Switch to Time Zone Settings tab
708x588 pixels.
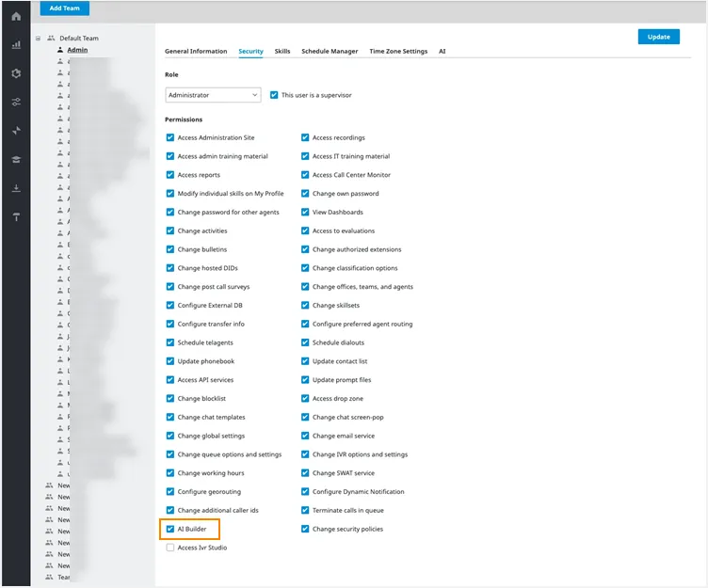(398, 51)
